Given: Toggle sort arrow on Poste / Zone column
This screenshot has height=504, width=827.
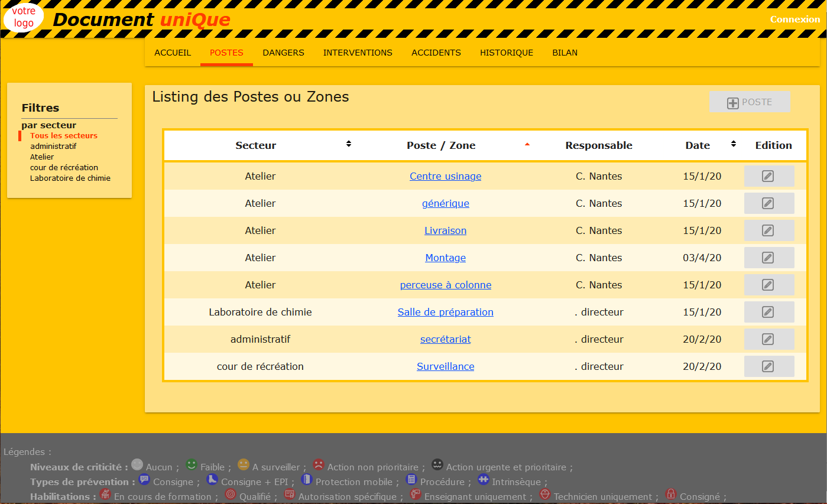Looking at the screenshot, I should [527, 144].
